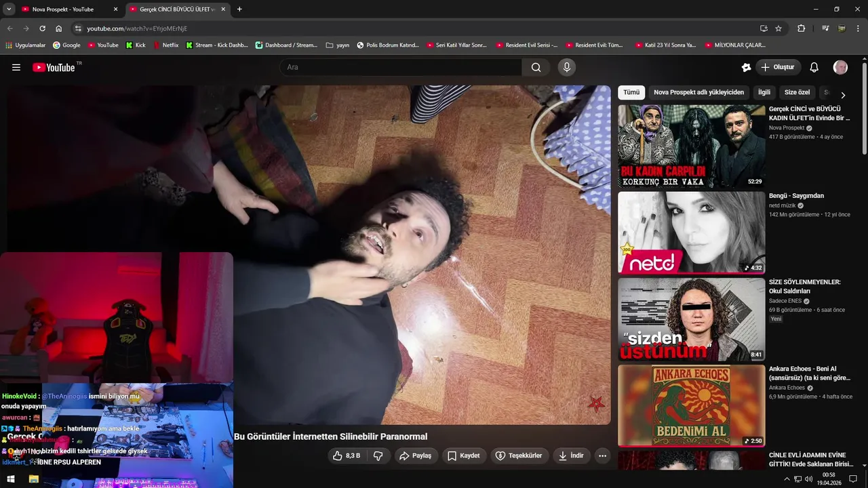
Task: Open the volume control in system tray
Action: [x=808, y=479]
